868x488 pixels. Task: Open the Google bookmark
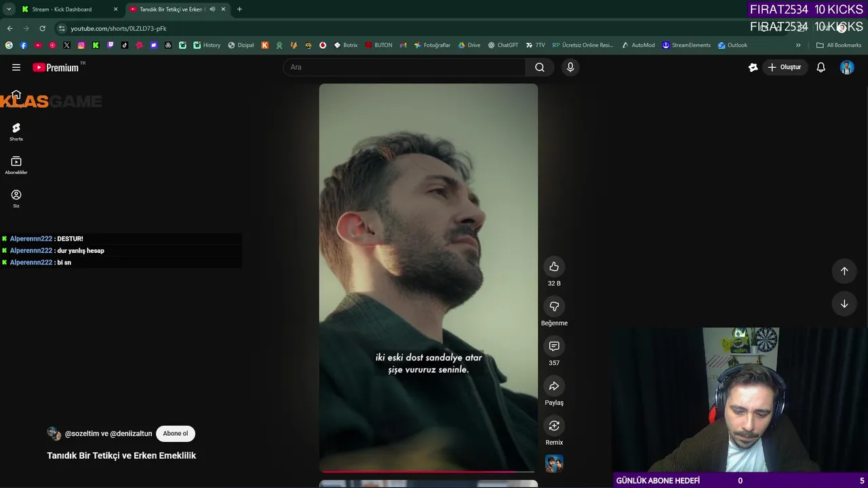tap(9, 45)
